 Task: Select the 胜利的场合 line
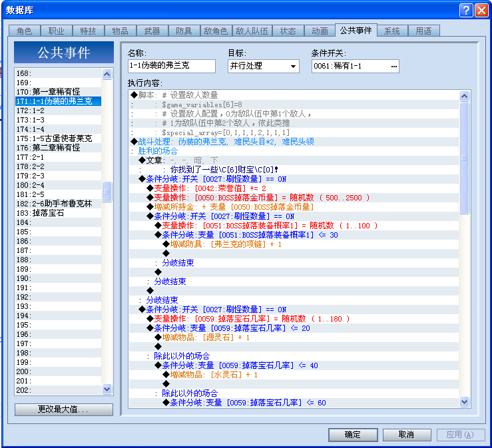[x=294, y=151]
